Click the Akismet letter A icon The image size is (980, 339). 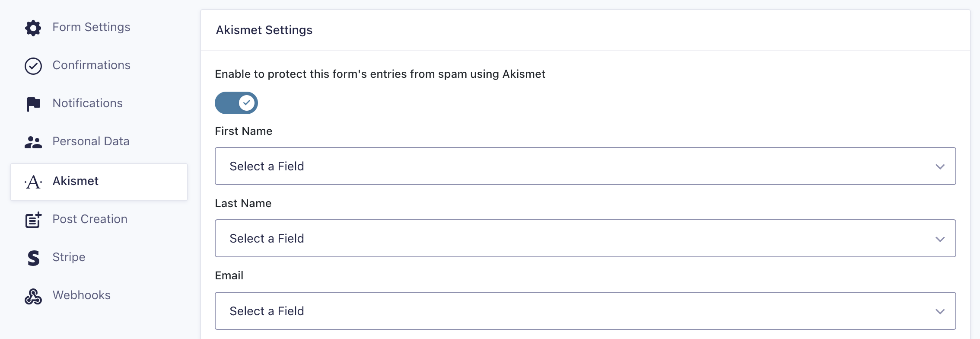pos(33,182)
